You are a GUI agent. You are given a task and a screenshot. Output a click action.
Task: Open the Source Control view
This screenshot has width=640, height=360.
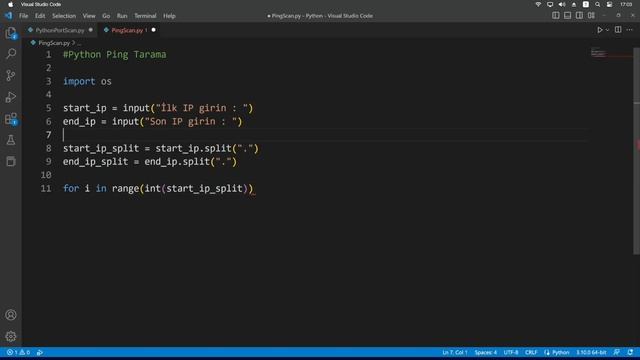tap(11, 75)
